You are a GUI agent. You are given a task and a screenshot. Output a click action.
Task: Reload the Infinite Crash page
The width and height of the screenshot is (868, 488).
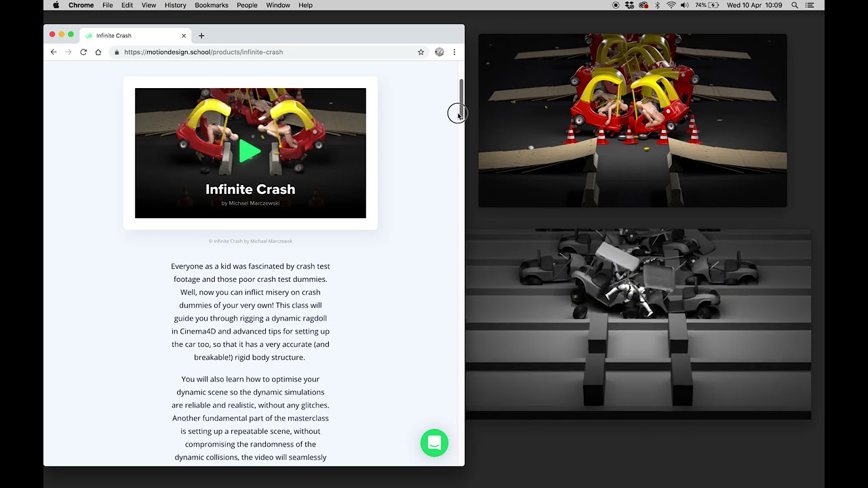(83, 52)
